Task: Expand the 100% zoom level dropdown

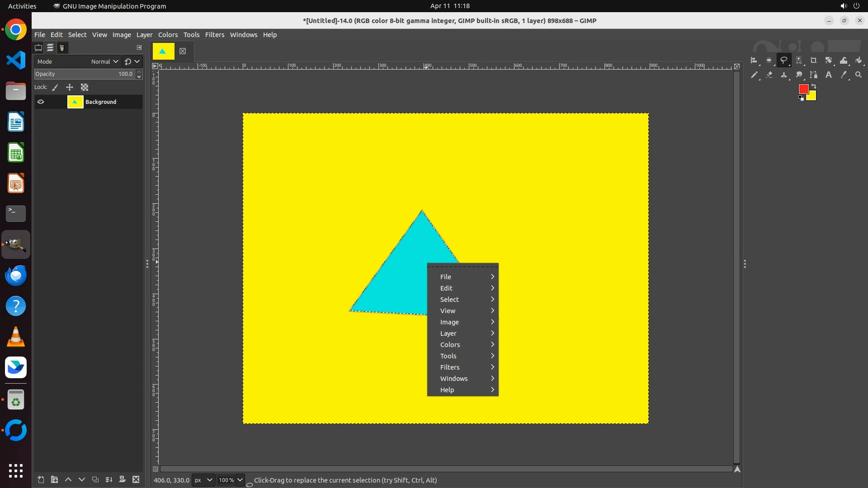Action: [240, 480]
